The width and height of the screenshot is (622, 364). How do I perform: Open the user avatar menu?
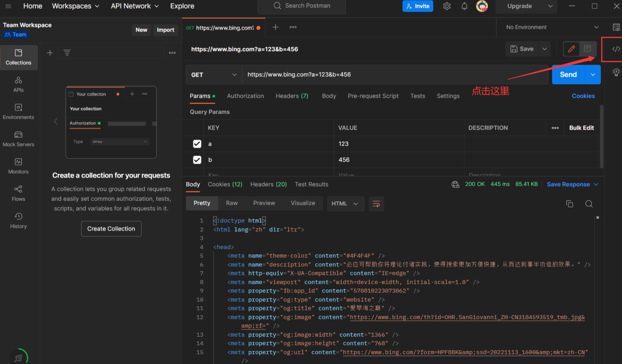tap(482, 6)
